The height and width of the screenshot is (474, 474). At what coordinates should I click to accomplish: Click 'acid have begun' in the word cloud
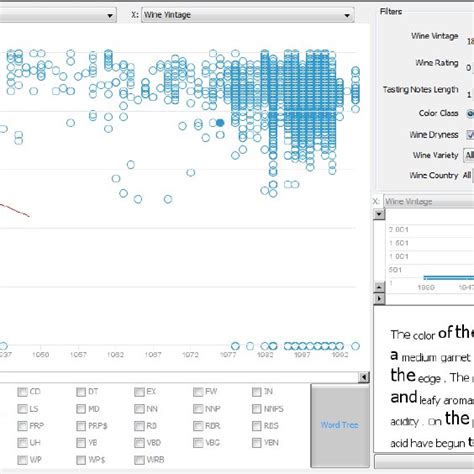click(x=428, y=443)
